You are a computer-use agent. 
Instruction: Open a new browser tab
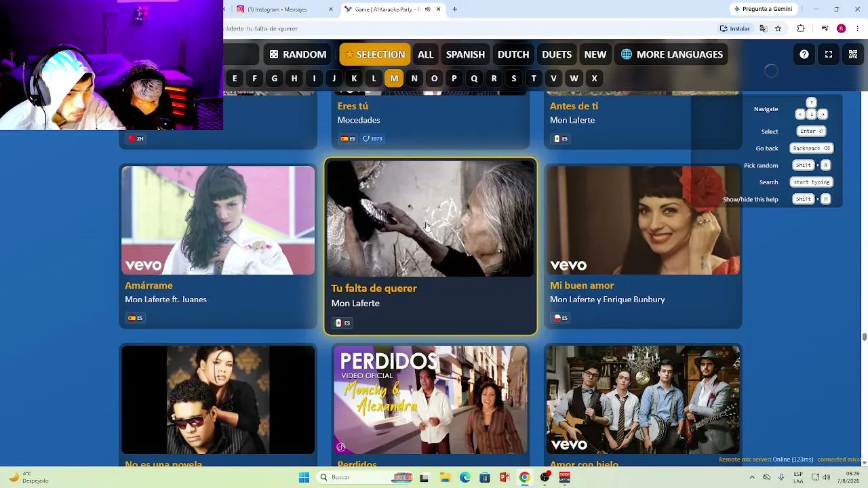coord(455,9)
